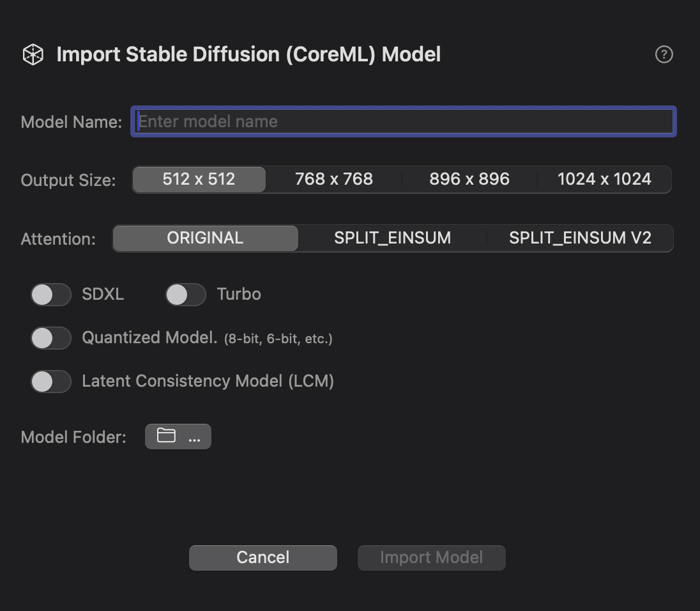
Task: Click the 'Model Folder:' label
Action: [73, 437]
